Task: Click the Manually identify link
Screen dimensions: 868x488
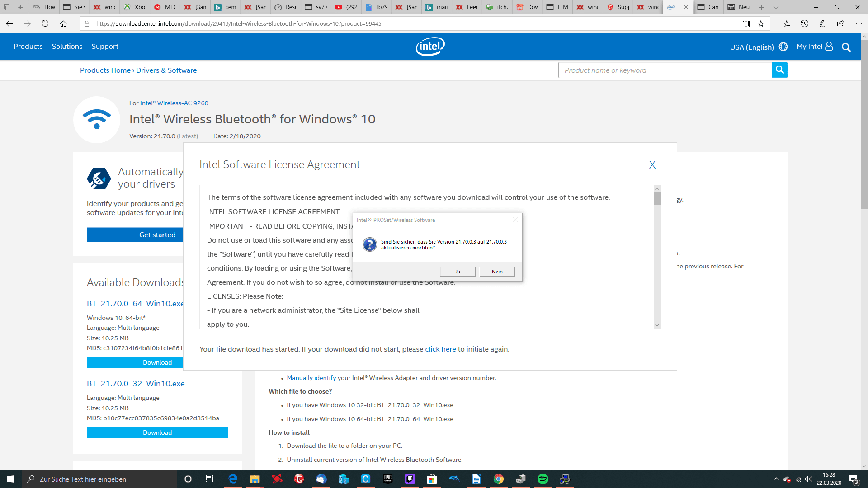Action: (x=311, y=378)
